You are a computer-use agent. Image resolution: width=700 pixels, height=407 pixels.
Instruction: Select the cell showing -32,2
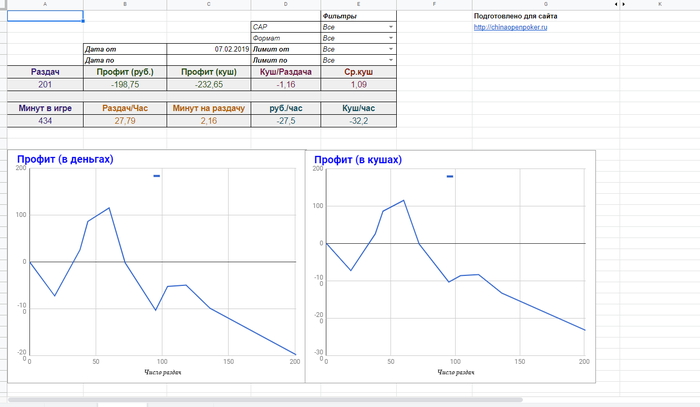pos(358,121)
